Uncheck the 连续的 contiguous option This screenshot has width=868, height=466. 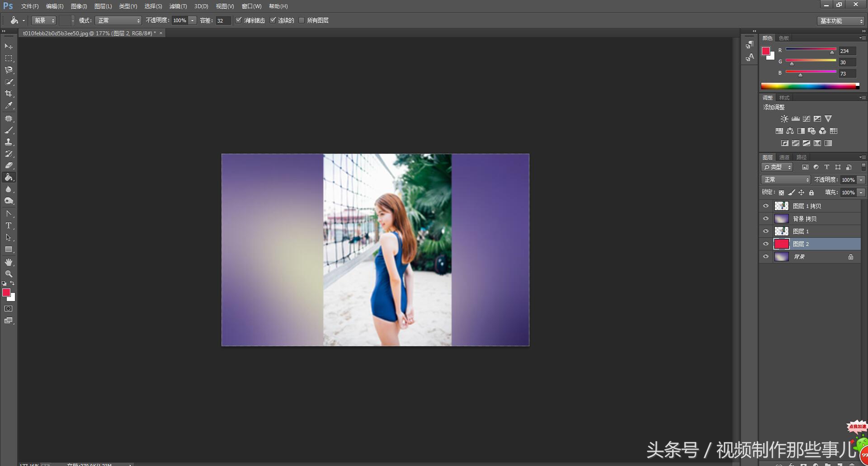pyautogui.click(x=273, y=20)
